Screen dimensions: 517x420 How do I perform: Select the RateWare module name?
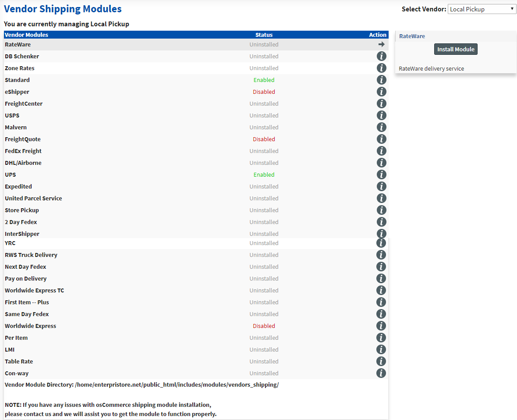click(18, 45)
